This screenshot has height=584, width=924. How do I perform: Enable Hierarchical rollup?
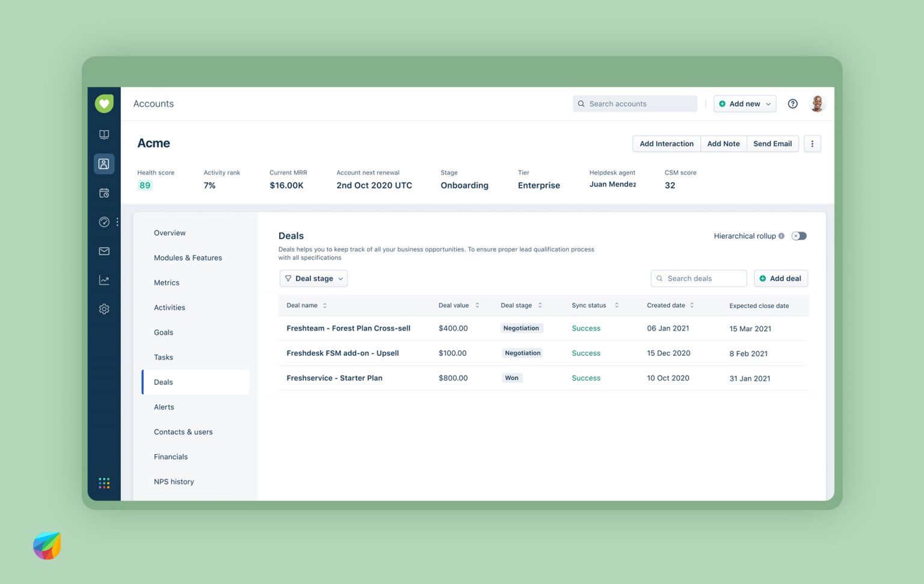(x=798, y=236)
